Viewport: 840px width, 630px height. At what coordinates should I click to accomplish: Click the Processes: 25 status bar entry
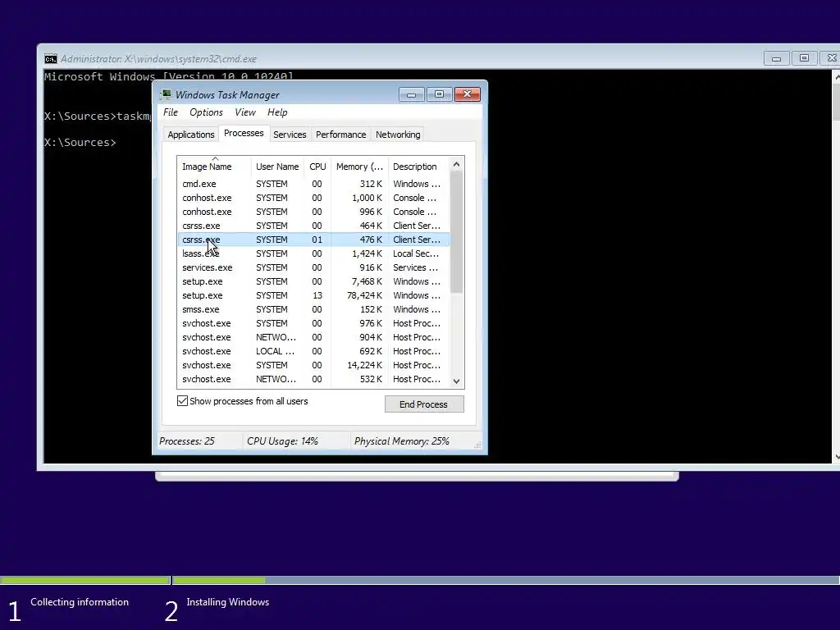(x=187, y=441)
